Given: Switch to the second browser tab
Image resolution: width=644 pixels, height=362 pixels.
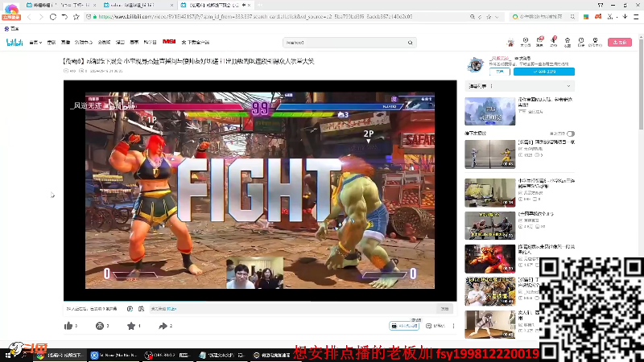Looking at the screenshot, I should tap(137, 6).
